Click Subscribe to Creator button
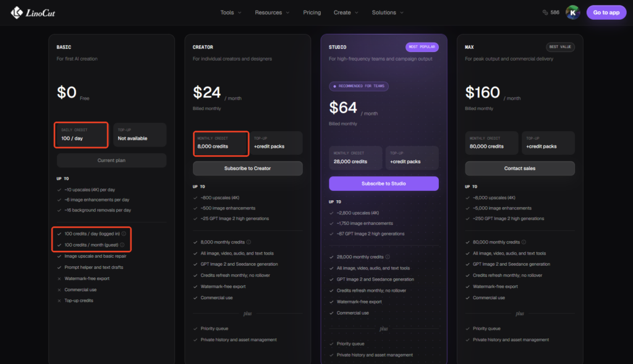This screenshot has width=633, height=364. [247, 168]
